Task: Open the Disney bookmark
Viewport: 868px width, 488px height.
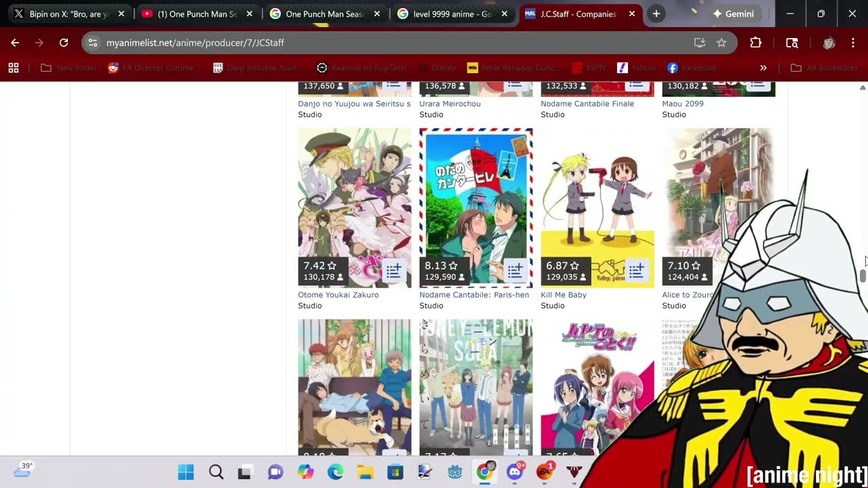Action: click(x=438, y=68)
